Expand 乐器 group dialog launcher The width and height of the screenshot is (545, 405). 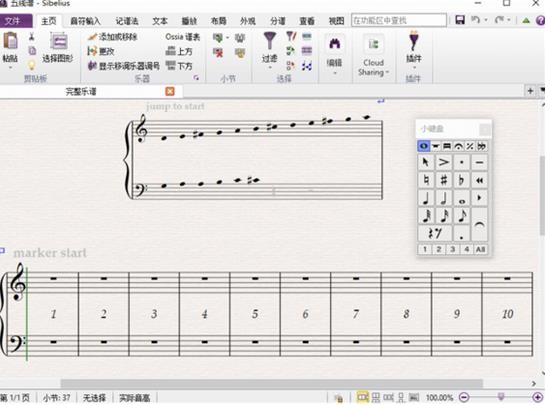click(196, 78)
